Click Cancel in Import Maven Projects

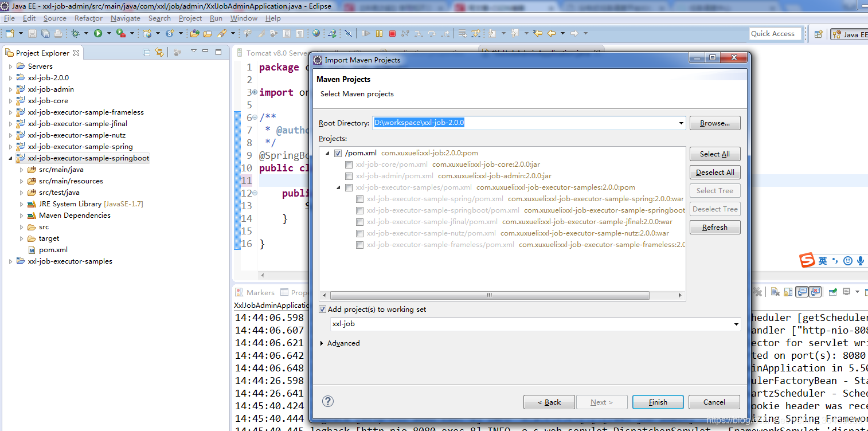point(714,402)
